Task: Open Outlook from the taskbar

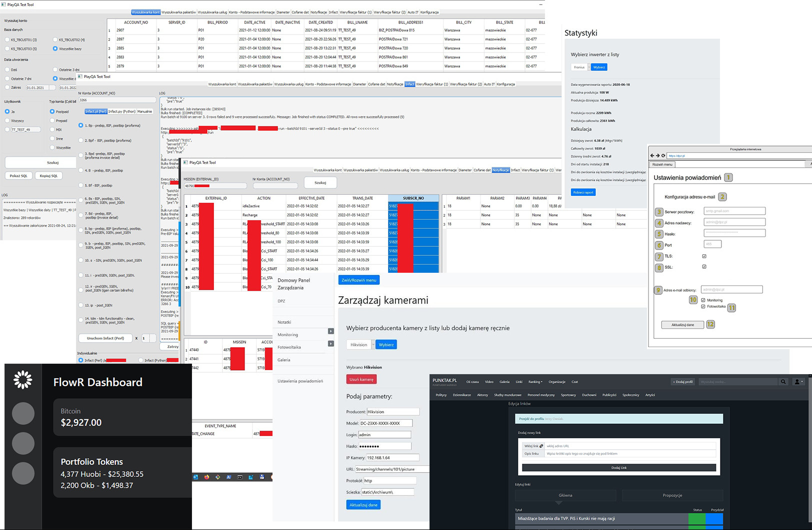Action: (x=195, y=477)
